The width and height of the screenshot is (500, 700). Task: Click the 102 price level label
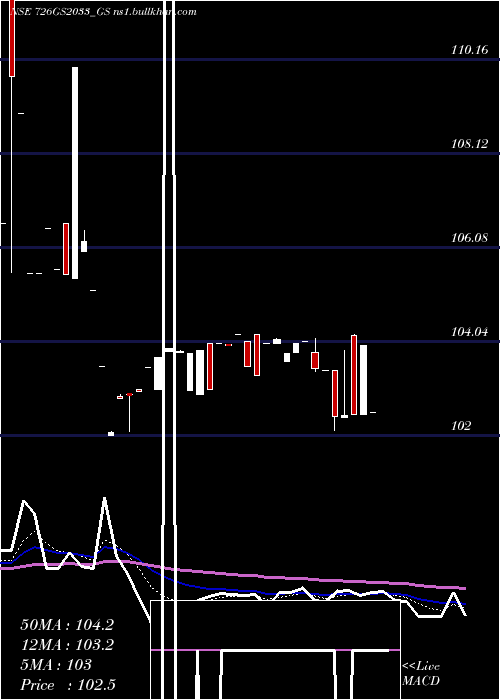click(x=462, y=426)
